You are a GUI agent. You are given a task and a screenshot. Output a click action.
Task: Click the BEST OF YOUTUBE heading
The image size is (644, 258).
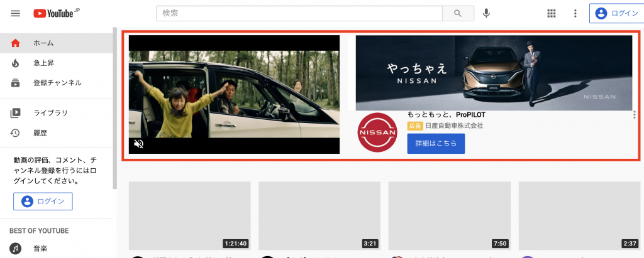[x=39, y=231]
